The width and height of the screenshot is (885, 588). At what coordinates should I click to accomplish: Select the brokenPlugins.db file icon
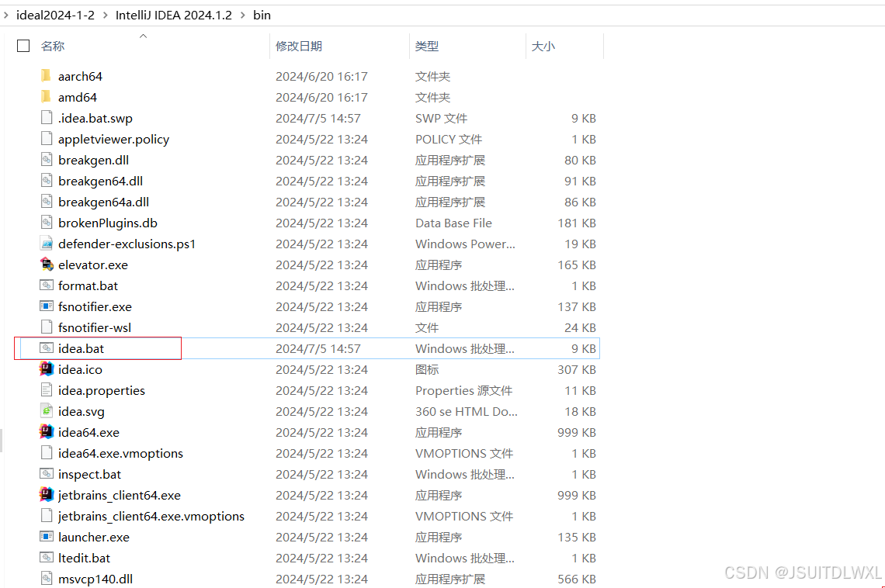(x=47, y=222)
